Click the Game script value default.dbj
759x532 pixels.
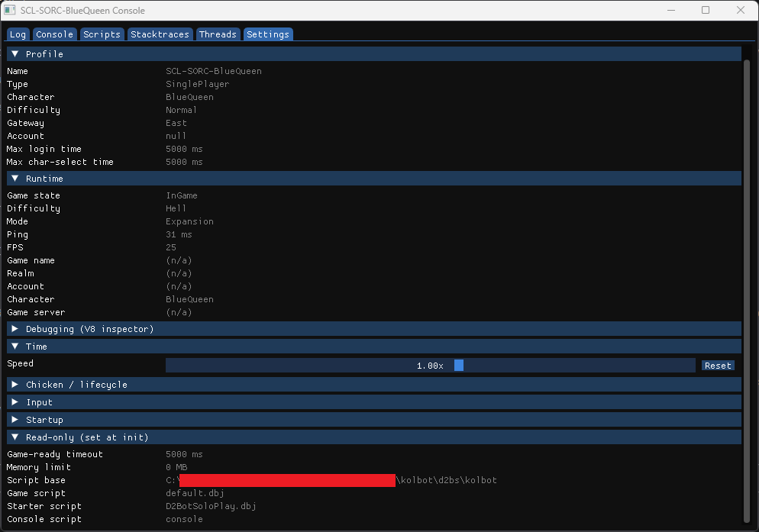click(195, 493)
